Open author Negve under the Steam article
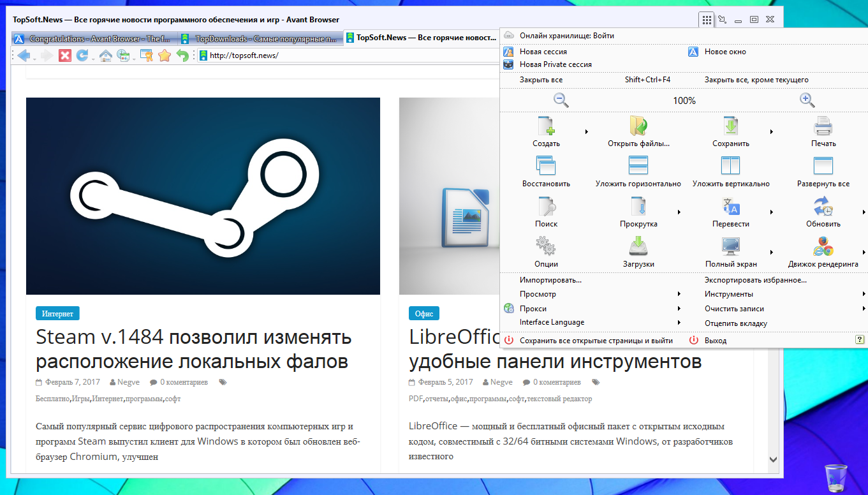 pyautogui.click(x=128, y=382)
